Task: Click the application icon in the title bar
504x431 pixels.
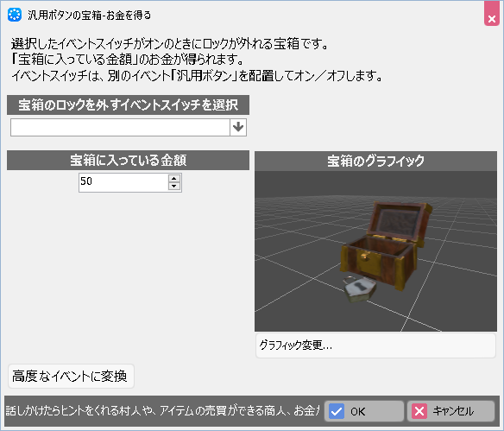Action: pos(15,15)
